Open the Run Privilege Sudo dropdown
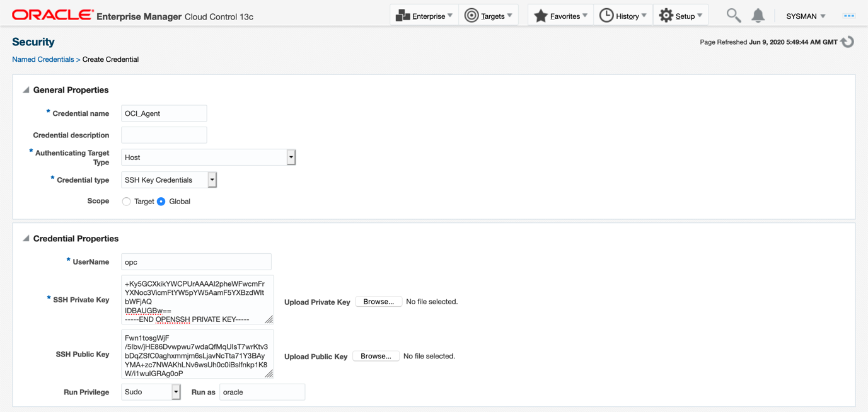 click(176, 392)
